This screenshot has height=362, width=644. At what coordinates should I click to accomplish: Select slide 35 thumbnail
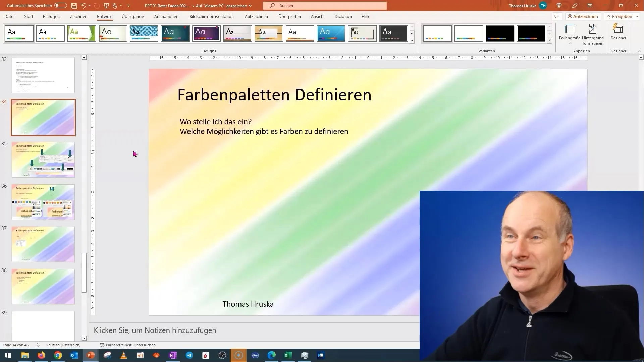[43, 160]
